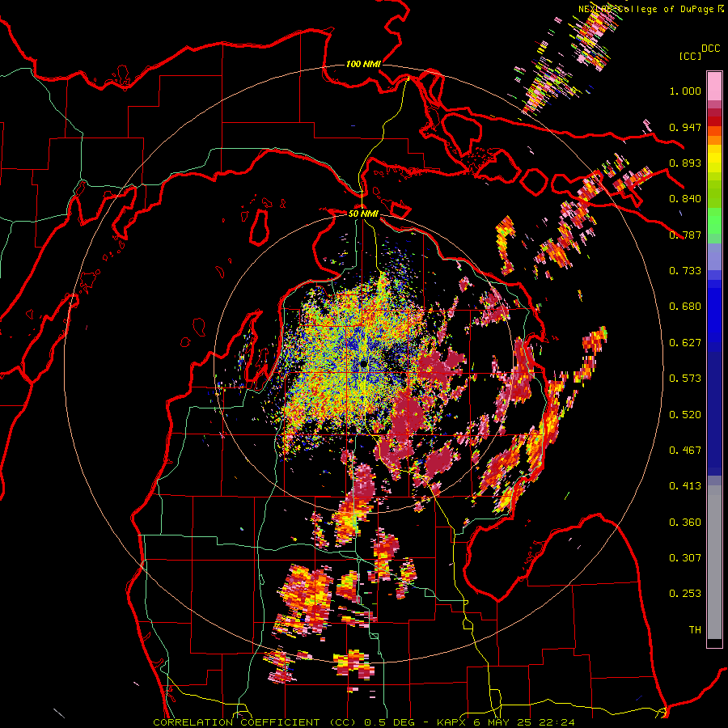Click the 50 NMI range ring label

pyautogui.click(x=363, y=214)
